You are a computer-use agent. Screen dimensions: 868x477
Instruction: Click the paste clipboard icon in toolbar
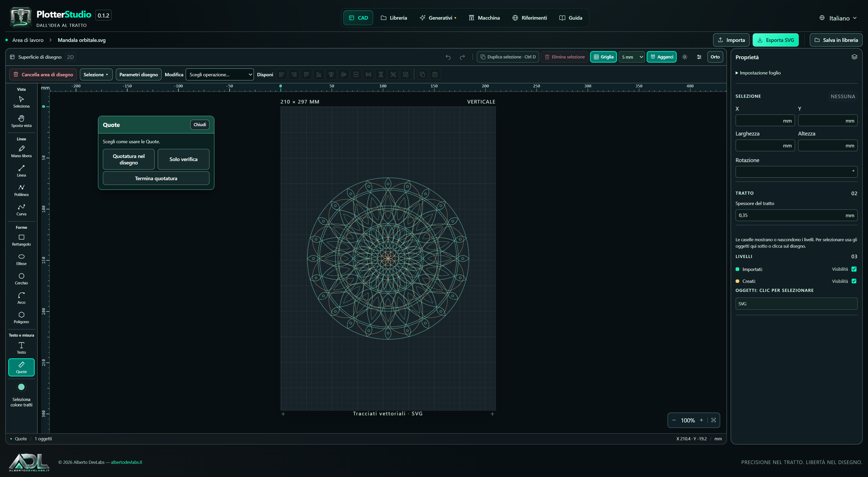(x=435, y=74)
